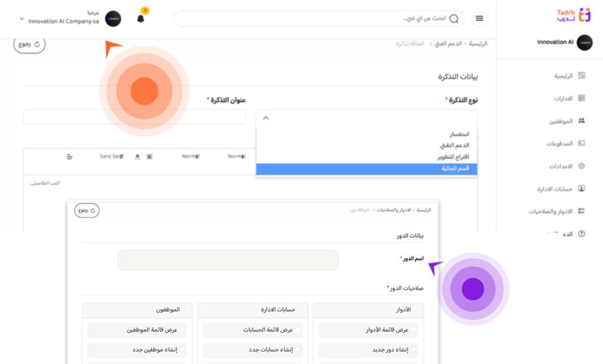Image resolution: width=603 pixels, height=364 pixels.
Task: Select the highlighted قسم المالية option
Action: [366, 168]
